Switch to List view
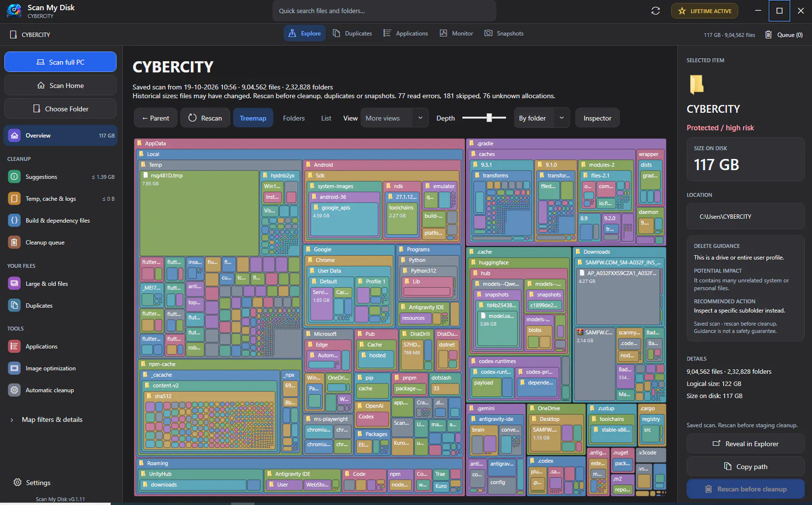 (x=326, y=118)
